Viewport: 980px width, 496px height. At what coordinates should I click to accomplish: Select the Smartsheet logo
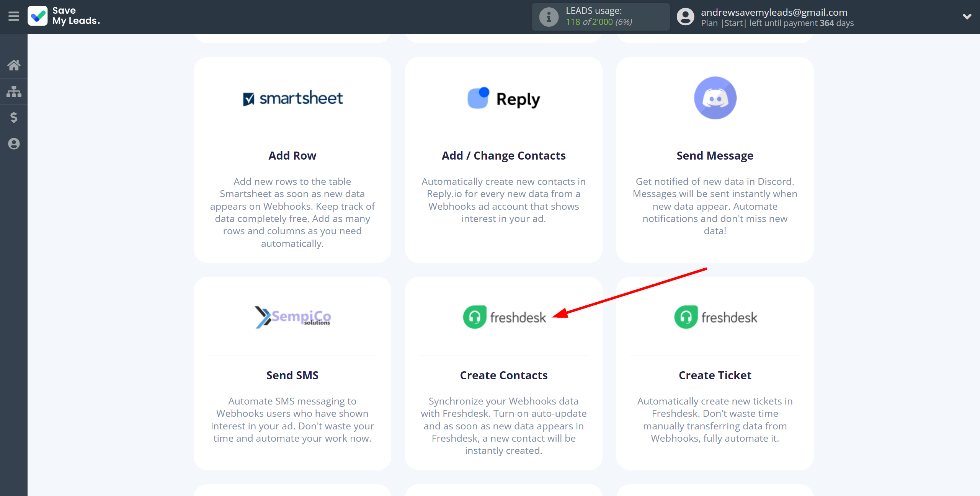pos(292,98)
